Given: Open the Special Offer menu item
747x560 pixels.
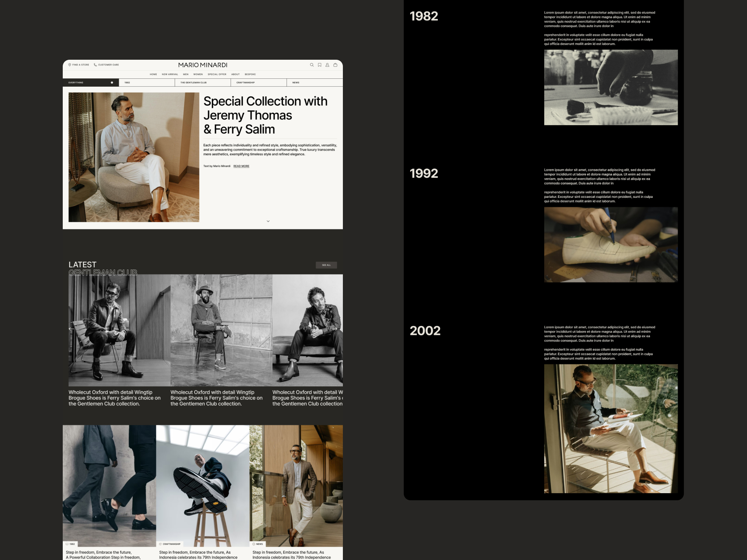Looking at the screenshot, I should click(x=217, y=74).
